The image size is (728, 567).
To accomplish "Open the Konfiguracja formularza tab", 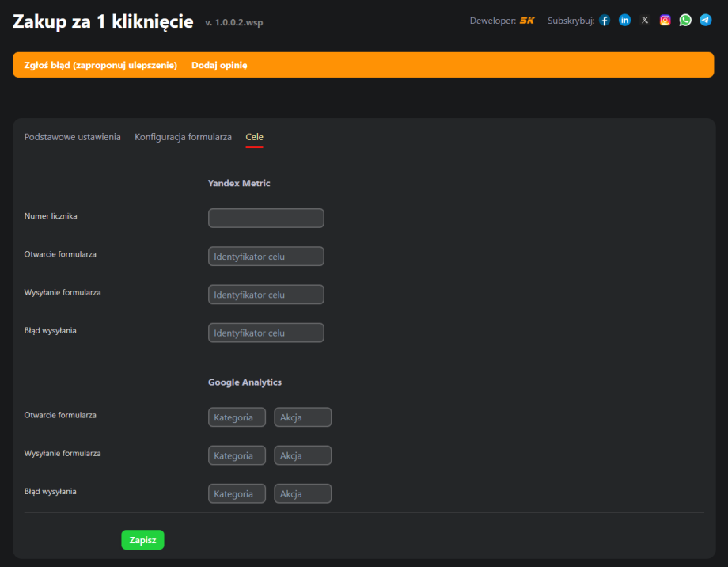I will 183,137.
